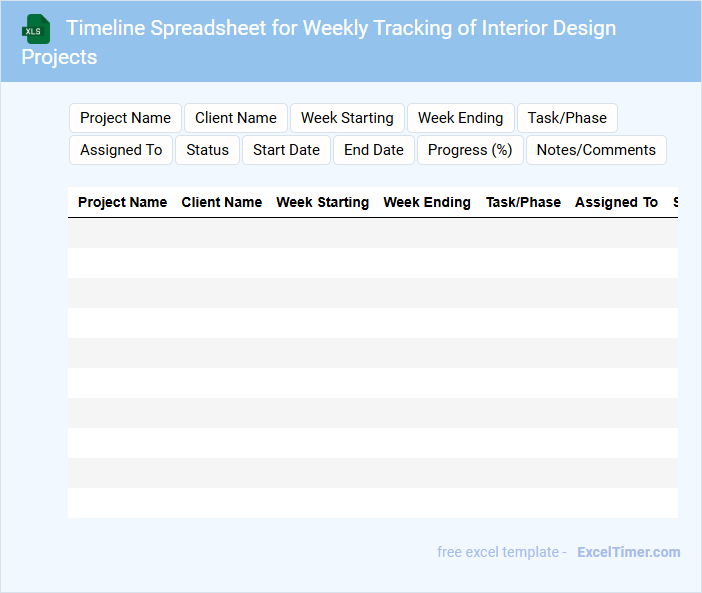Select the Notes/Comments tag
The width and height of the screenshot is (702, 593).
tap(596, 150)
